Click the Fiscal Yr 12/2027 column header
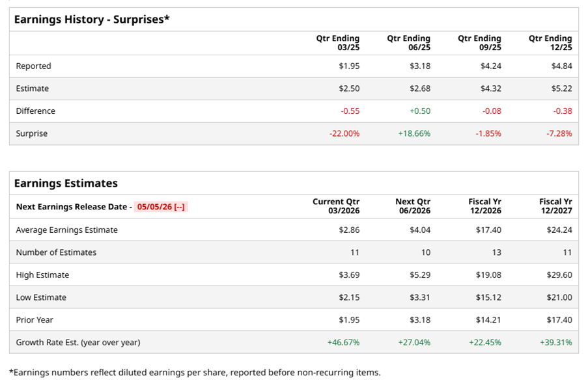Image resolution: width=588 pixels, height=387 pixels. tap(555, 206)
